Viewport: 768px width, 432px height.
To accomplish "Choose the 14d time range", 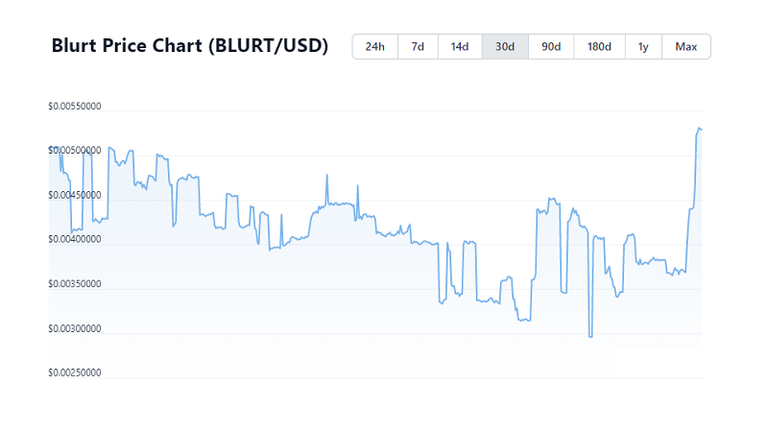I will (460, 47).
